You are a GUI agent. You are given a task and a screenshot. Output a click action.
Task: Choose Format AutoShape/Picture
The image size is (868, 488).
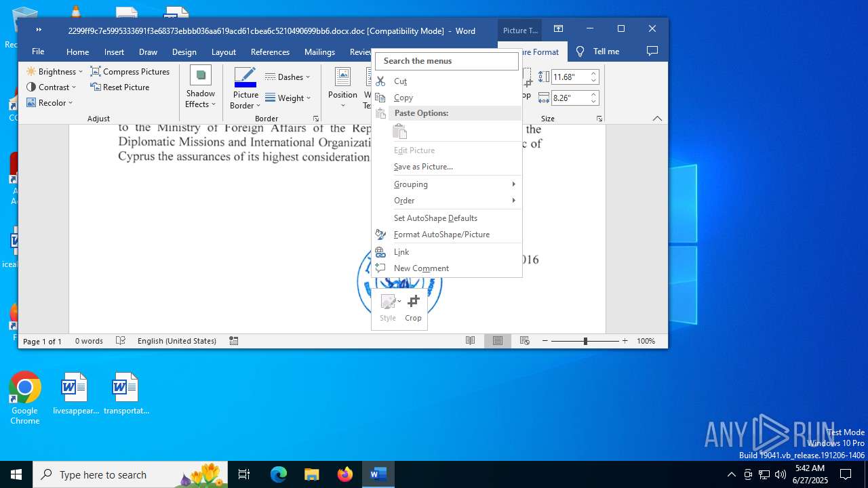click(x=448, y=235)
